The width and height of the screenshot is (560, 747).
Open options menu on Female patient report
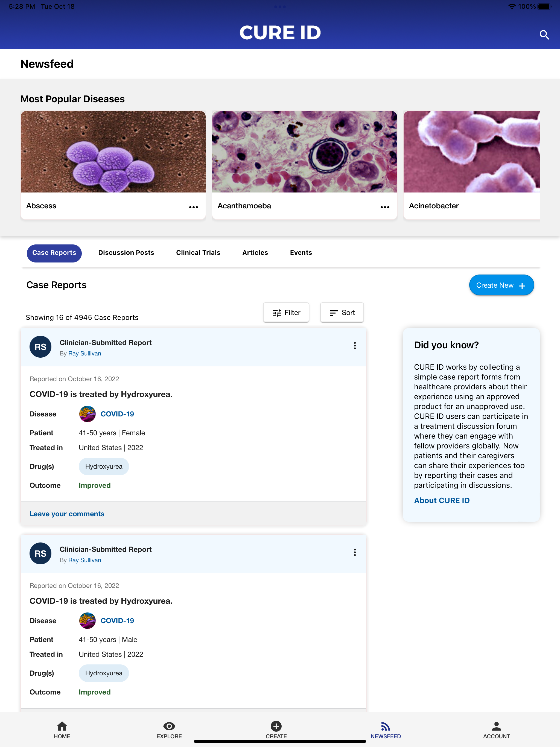(x=355, y=345)
